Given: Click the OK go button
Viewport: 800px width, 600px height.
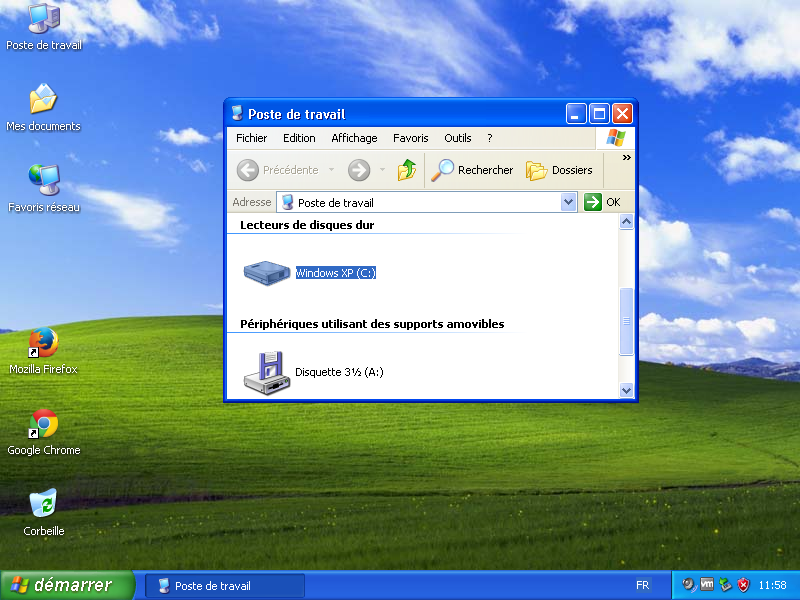Looking at the screenshot, I should [603, 202].
